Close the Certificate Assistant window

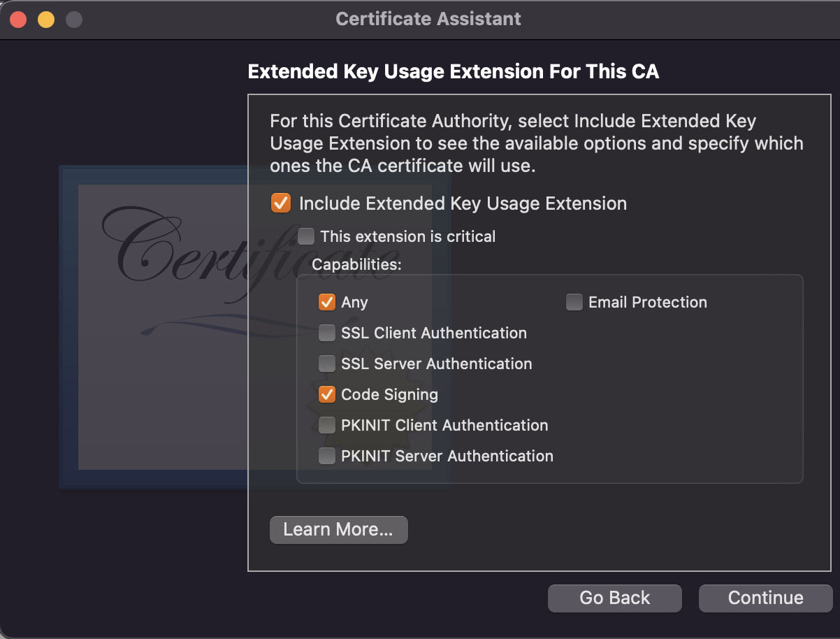18,19
